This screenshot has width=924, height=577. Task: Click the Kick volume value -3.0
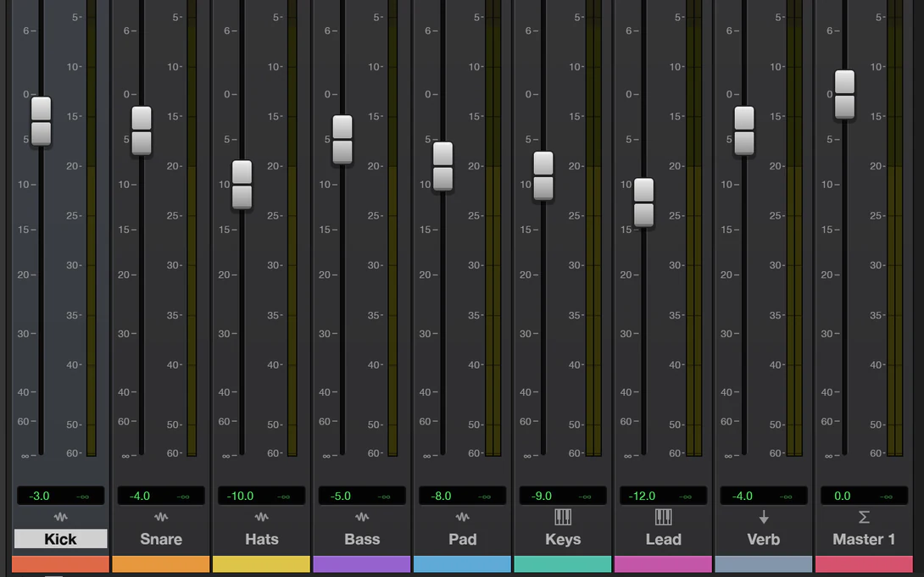40,496
